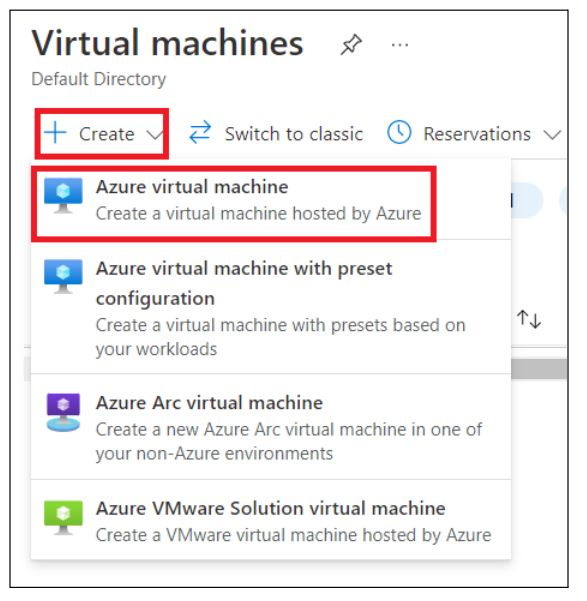Choose Azure virtual machine with preset configuration
The width and height of the screenshot is (587, 601).
pos(271,307)
